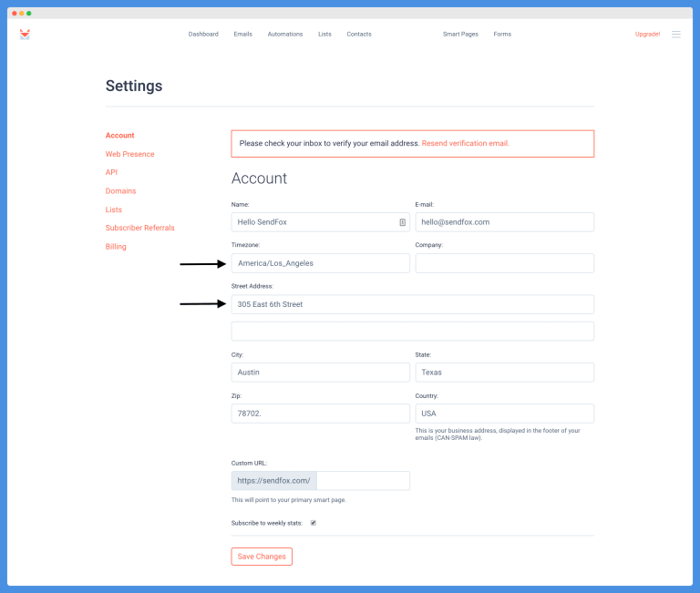Screen dimensions: 700x593
Task: Open Contacts in top navigation
Action: click(359, 34)
